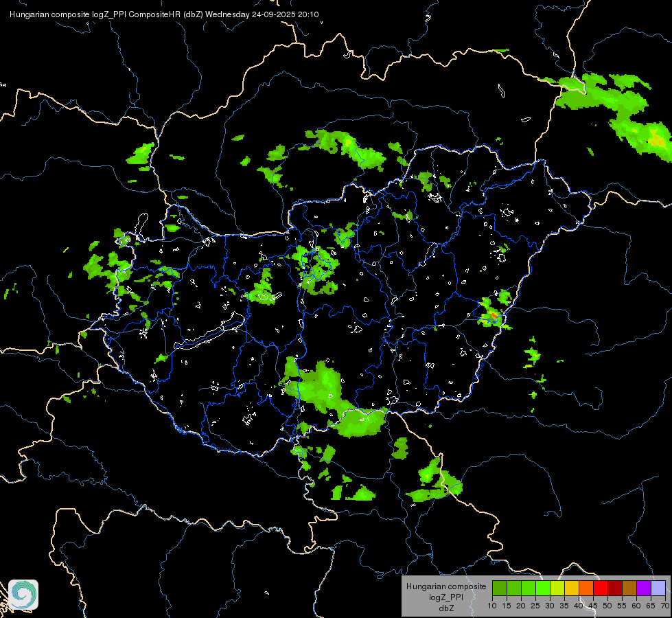Click the legend label "logZ_PPI"
The height and width of the screenshot is (618, 672).
[446, 597]
